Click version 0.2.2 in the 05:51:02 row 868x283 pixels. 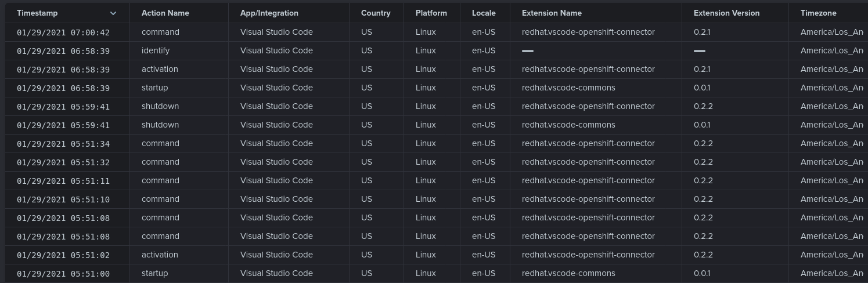[703, 255]
